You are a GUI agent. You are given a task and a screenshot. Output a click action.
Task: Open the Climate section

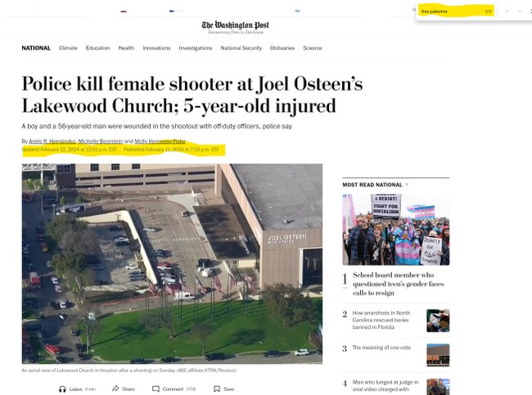(x=68, y=48)
